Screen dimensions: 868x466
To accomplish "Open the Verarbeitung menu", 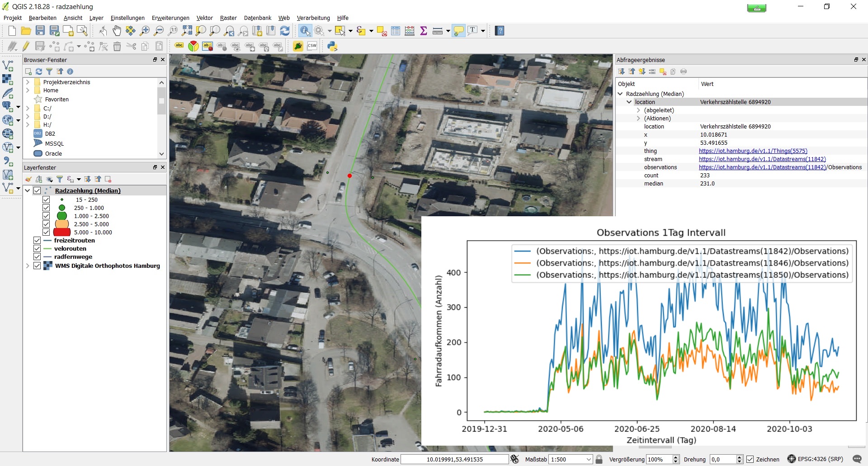I will (313, 18).
